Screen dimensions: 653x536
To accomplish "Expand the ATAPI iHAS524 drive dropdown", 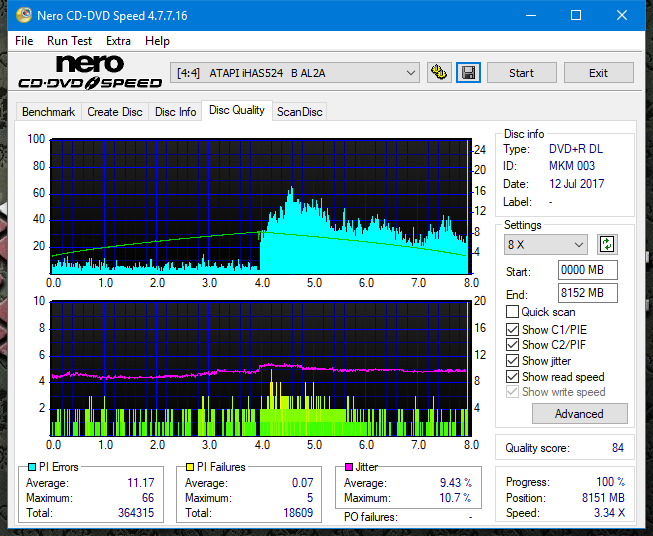I will [x=295, y=73].
